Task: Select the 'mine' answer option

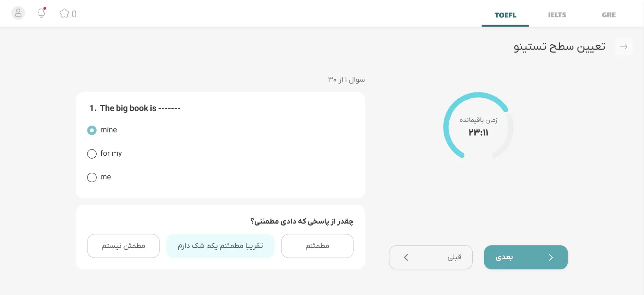Action: tap(92, 130)
